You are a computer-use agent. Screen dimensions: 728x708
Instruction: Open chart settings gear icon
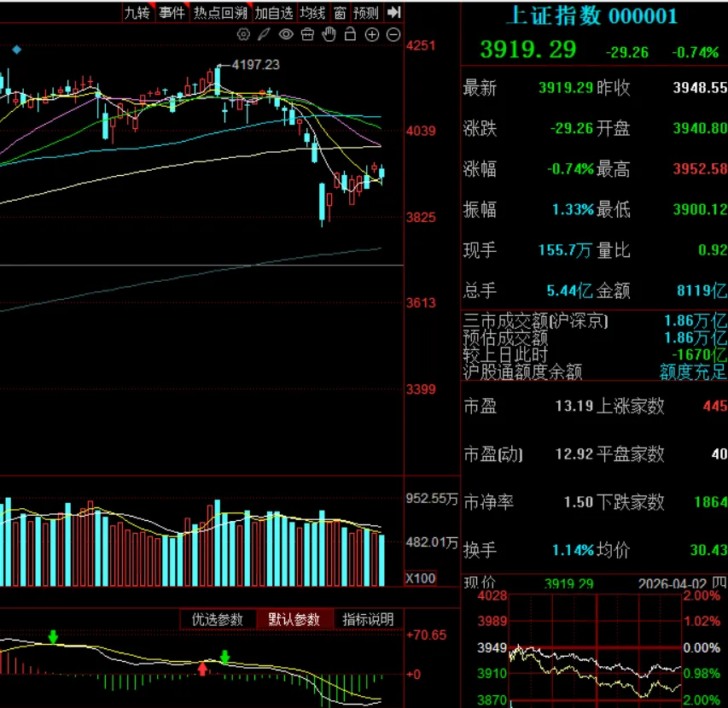(243, 34)
